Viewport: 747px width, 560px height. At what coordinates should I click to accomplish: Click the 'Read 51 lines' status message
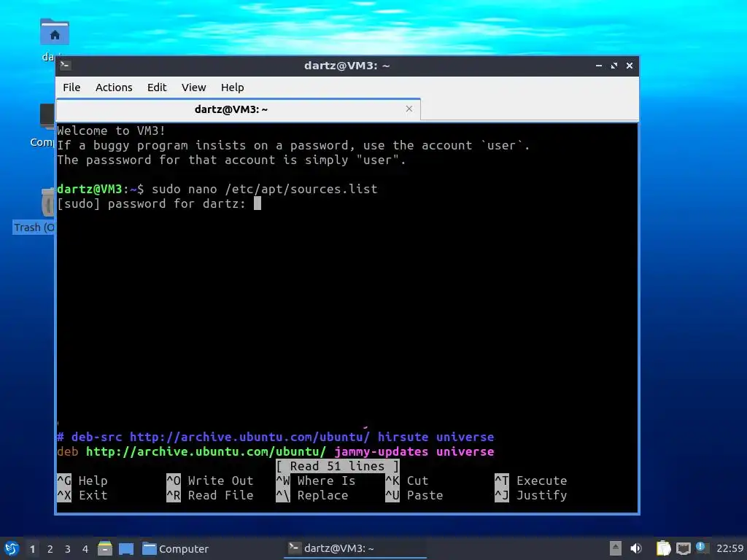pos(337,466)
